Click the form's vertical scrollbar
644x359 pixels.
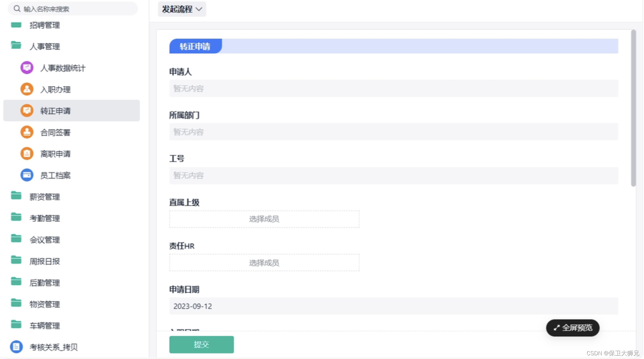pyautogui.click(x=633, y=107)
